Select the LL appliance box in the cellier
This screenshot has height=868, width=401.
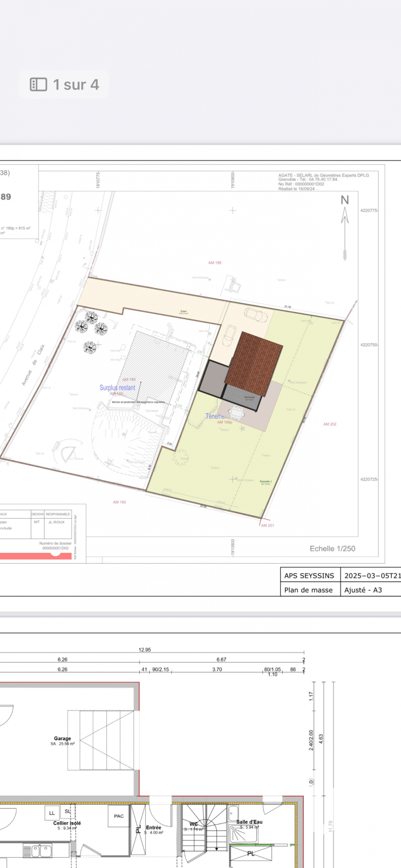[52, 813]
